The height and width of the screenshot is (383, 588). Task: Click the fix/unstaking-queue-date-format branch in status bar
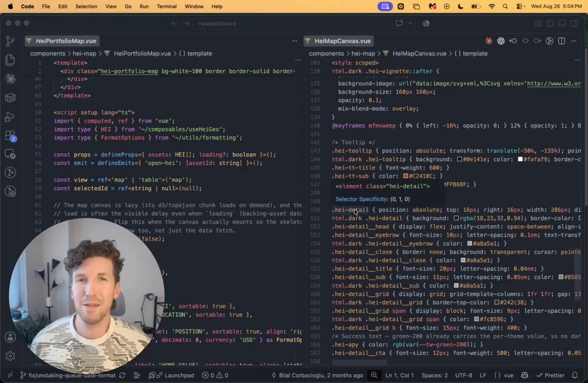point(68,375)
